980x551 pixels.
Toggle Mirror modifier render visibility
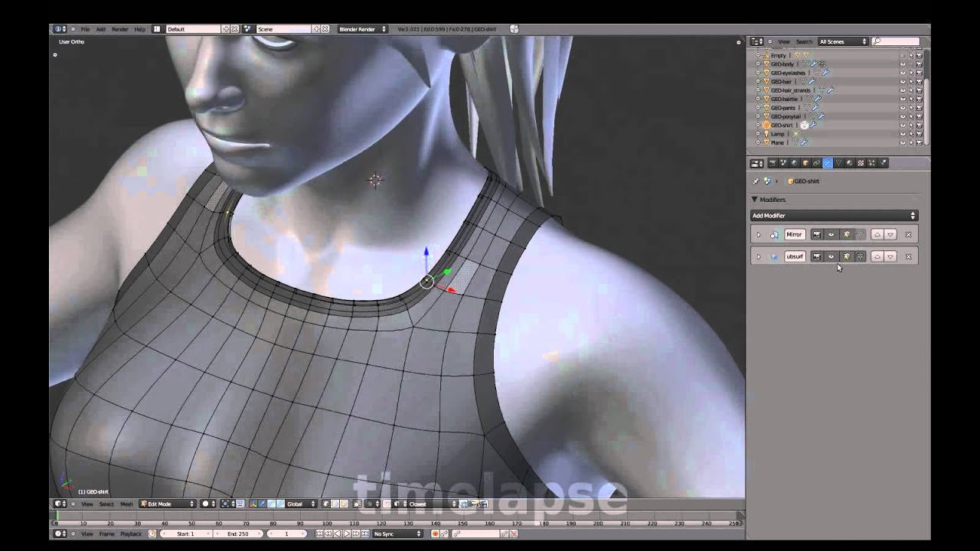click(x=817, y=234)
